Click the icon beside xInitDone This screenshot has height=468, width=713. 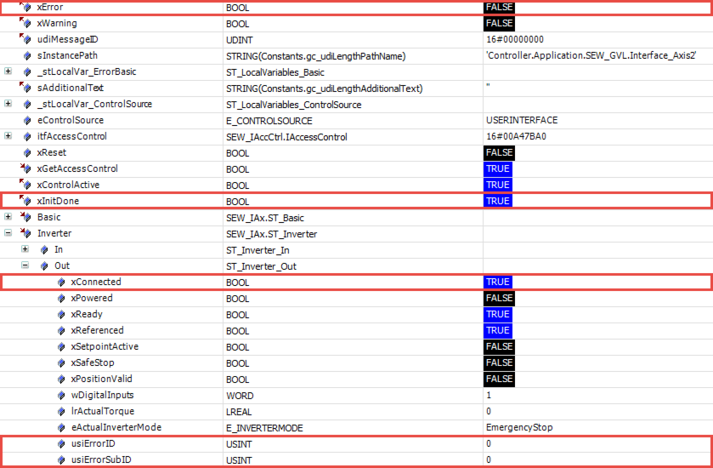point(26,201)
